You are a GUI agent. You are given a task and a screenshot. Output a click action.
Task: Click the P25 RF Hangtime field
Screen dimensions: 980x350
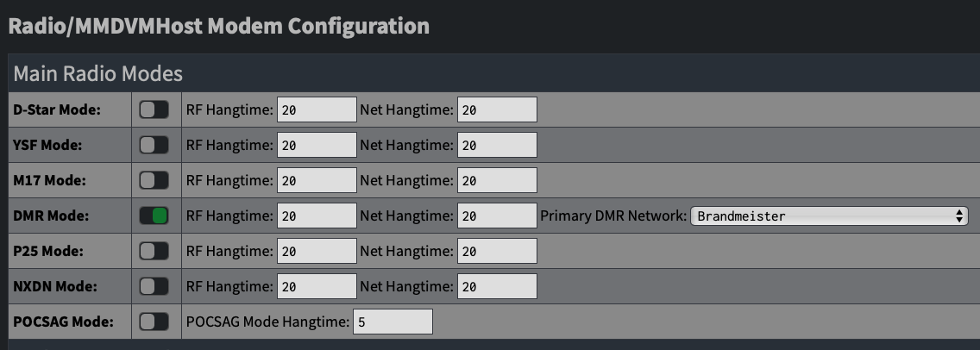pyautogui.click(x=317, y=251)
